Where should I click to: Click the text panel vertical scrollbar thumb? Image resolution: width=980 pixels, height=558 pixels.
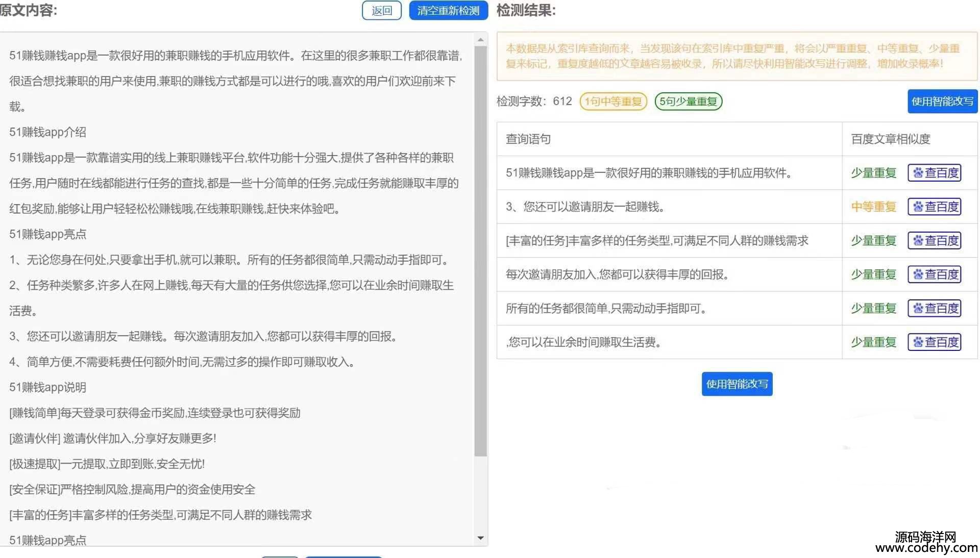tap(480, 251)
